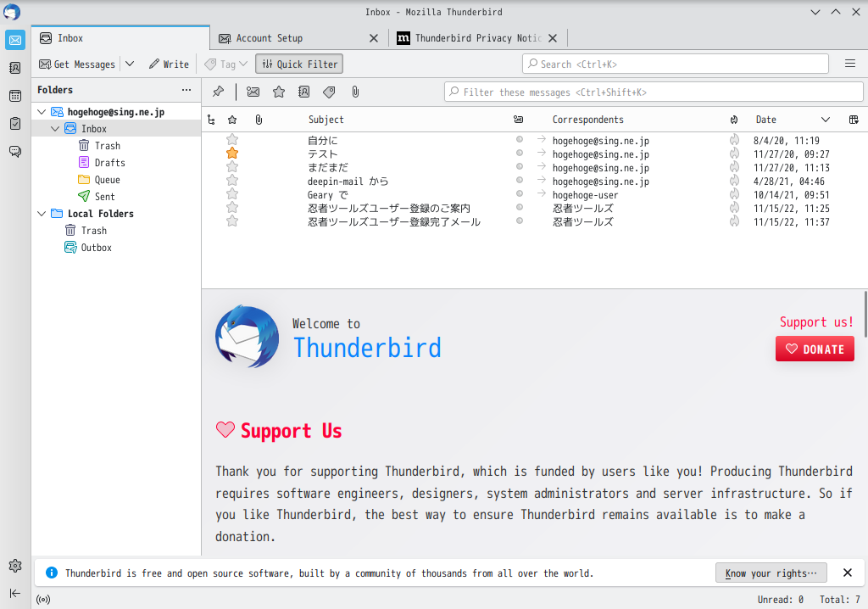Collapse the Inbox folder subtree
Viewport: 868px width, 609px height.
(x=55, y=129)
